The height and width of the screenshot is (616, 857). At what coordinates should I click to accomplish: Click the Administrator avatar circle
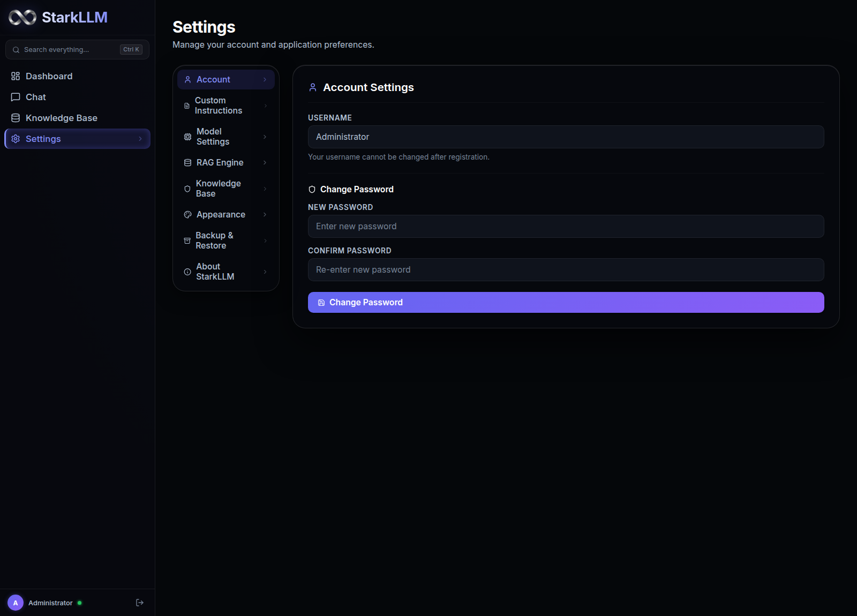(x=16, y=603)
